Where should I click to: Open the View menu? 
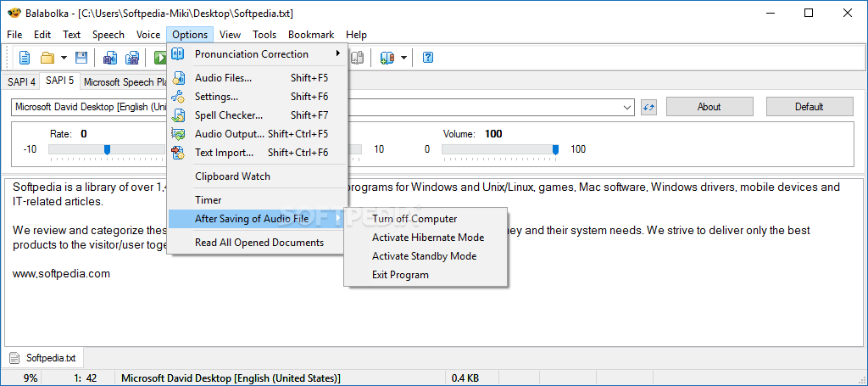pyautogui.click(x=231, y=34)
